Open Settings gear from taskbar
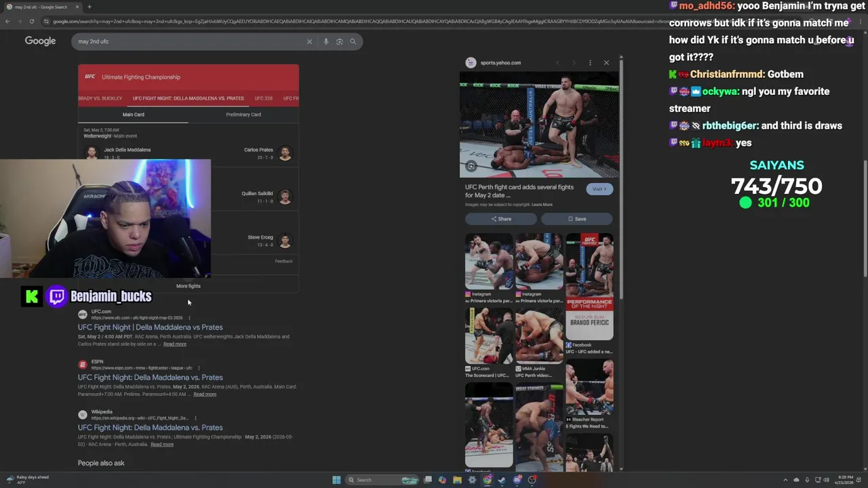The image size is (868, 488). [x=472, y=480]
